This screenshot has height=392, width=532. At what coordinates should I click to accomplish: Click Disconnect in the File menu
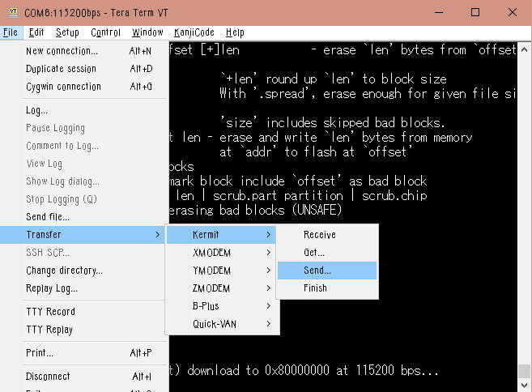pos(48,377)
